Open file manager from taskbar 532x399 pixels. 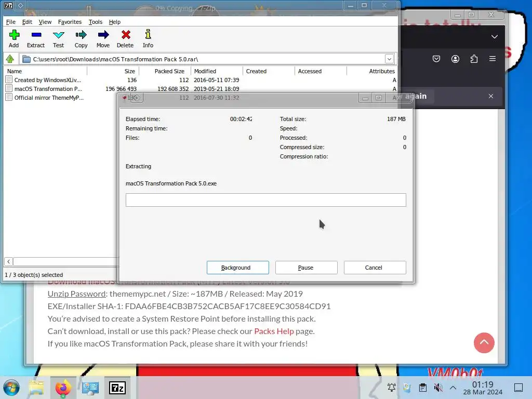pos(36,388)
